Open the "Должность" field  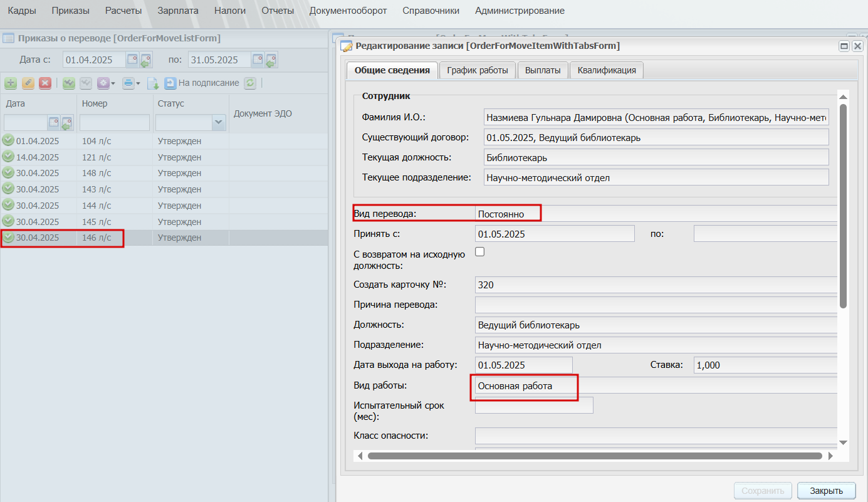tap(656, 325)
